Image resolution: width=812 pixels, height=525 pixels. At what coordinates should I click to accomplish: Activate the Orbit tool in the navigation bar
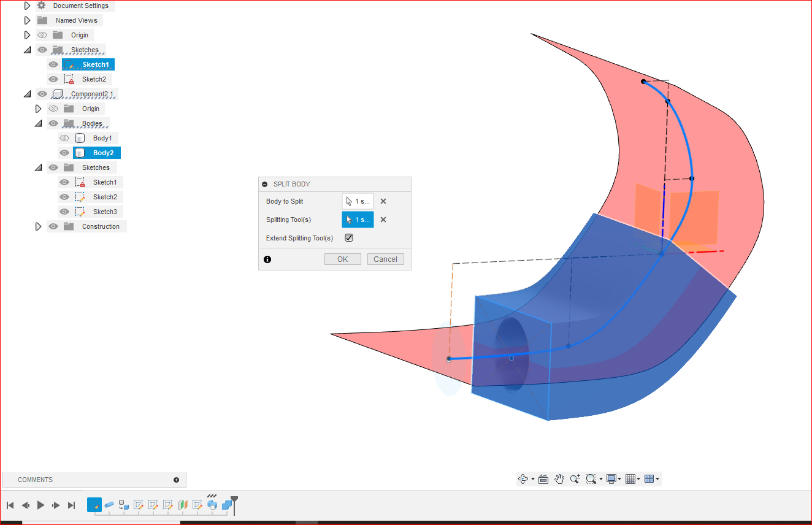point(523,479)
